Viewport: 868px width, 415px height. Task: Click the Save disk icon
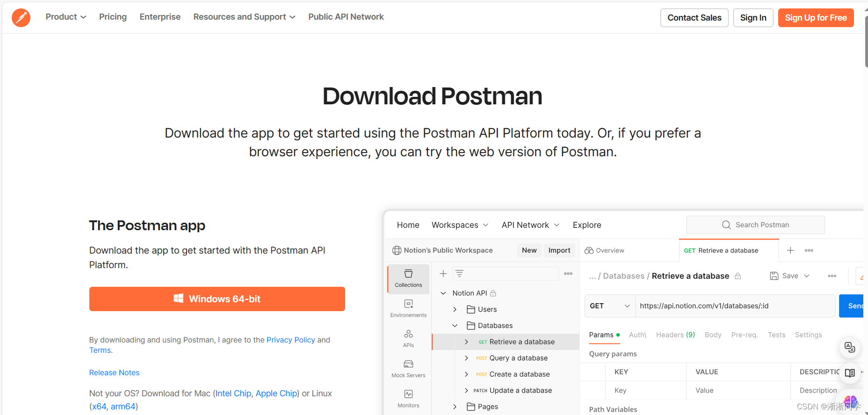point(774,276)
